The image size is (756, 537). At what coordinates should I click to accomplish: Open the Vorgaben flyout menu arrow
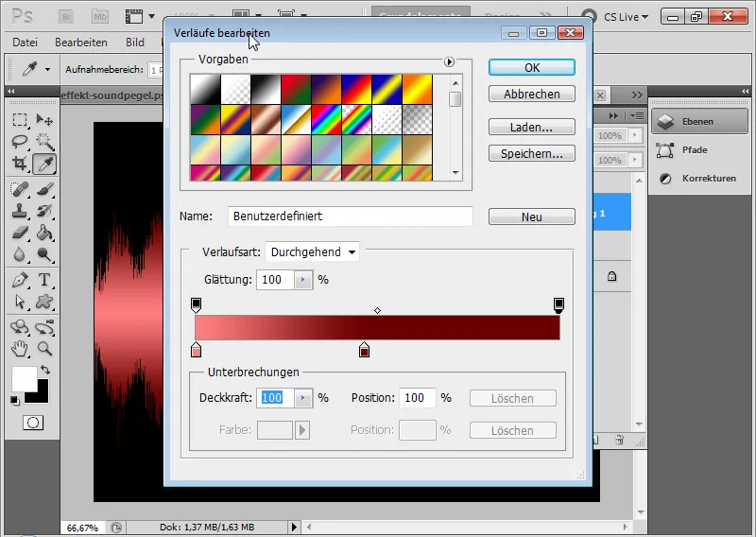point(450,61)
